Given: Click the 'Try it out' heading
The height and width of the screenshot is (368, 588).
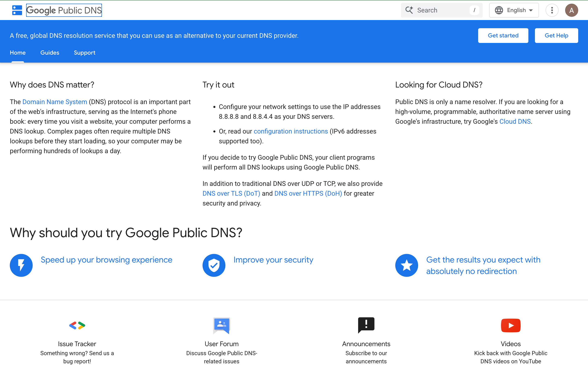Looking at the screenshot, I should pyautogui.click(x=218, y=85).
